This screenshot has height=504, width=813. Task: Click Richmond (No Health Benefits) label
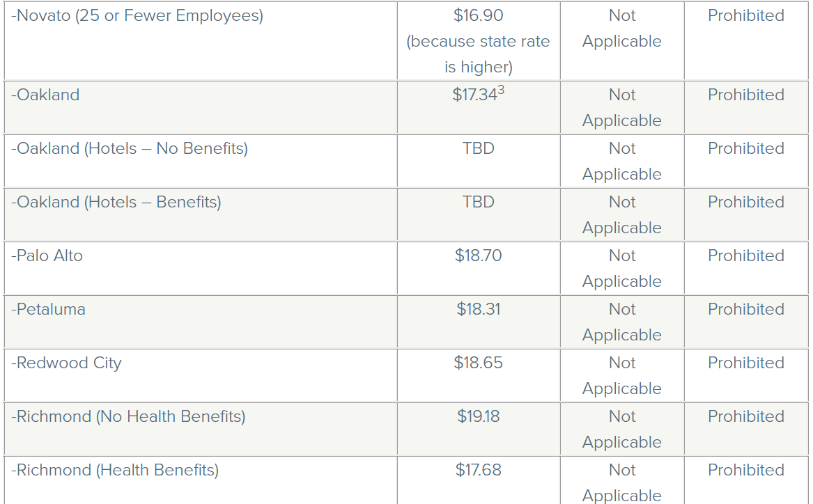coord(128,417)
